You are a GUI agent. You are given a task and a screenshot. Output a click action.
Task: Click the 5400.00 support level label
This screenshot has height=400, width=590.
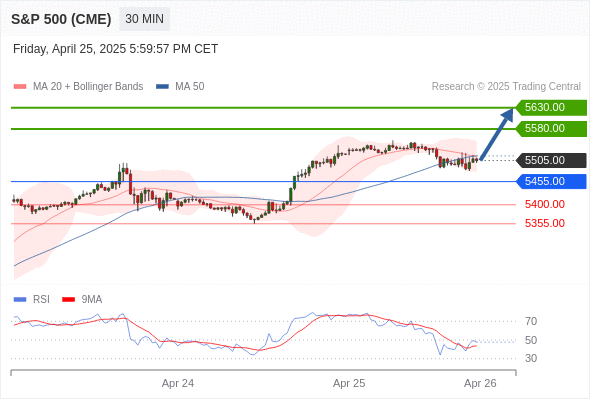(x=544, y=204)
